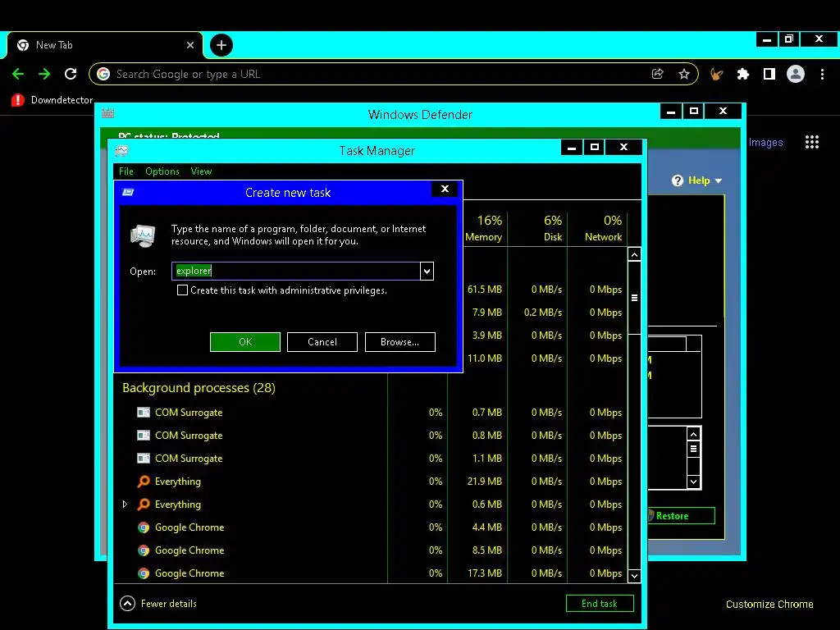840x630 pixels.
Task: Click the 0.2 MB/s disk cell
Action: pyautogui.click(x=543, y=313)
